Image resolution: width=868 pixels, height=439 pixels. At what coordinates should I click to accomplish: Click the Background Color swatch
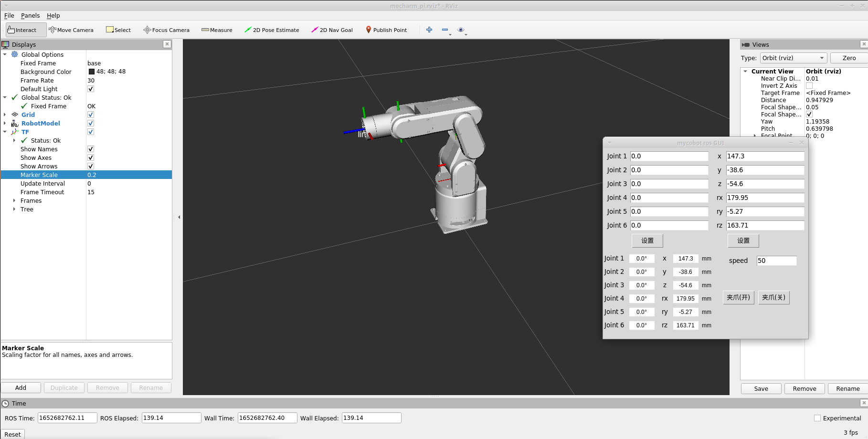[92, 72]
